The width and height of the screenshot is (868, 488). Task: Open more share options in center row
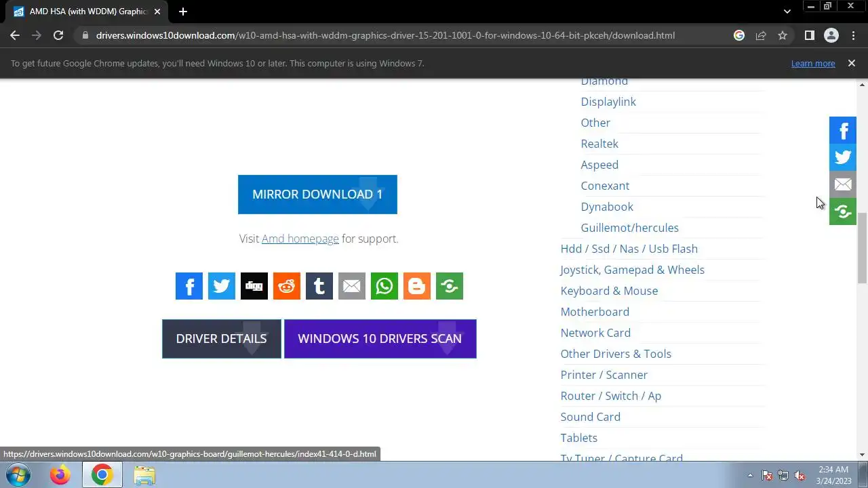[x=450, y=286]
